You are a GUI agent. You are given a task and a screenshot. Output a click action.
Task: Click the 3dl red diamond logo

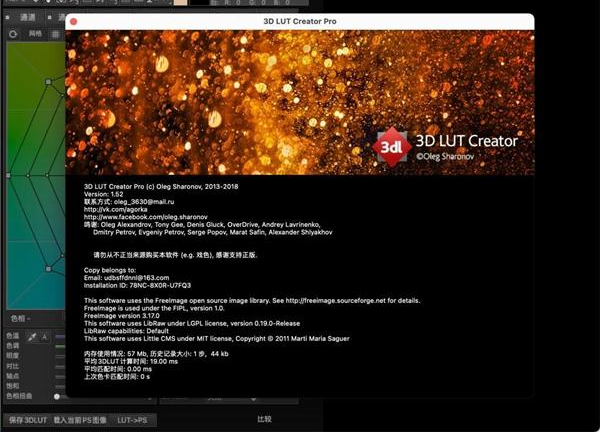[391, 147]
